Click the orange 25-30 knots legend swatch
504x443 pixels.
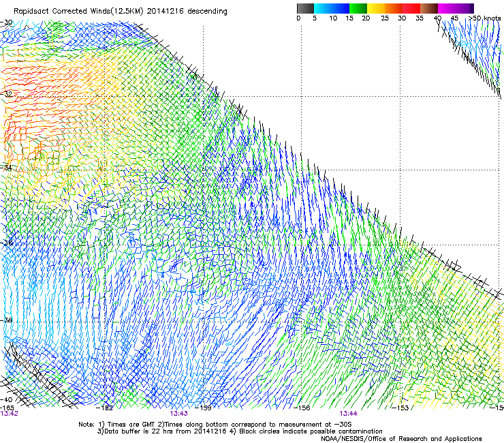394,8
